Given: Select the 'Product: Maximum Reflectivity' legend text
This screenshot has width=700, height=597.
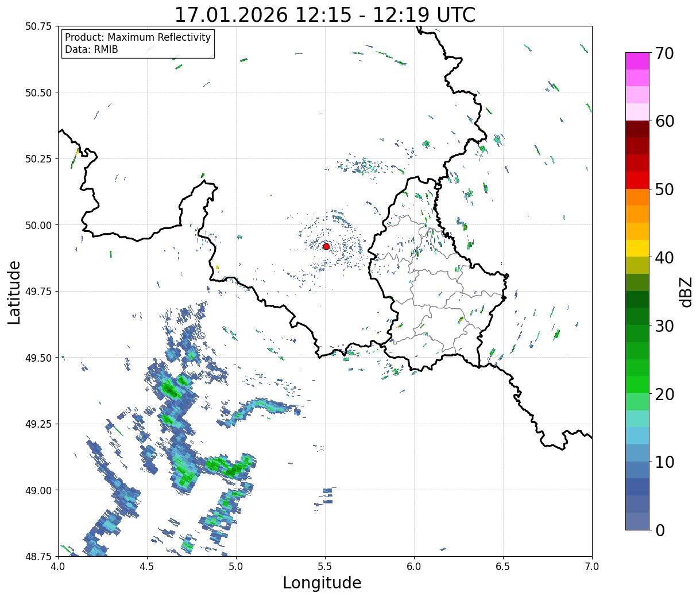Looking at the screenshot, I should click(x=138, y=37).
